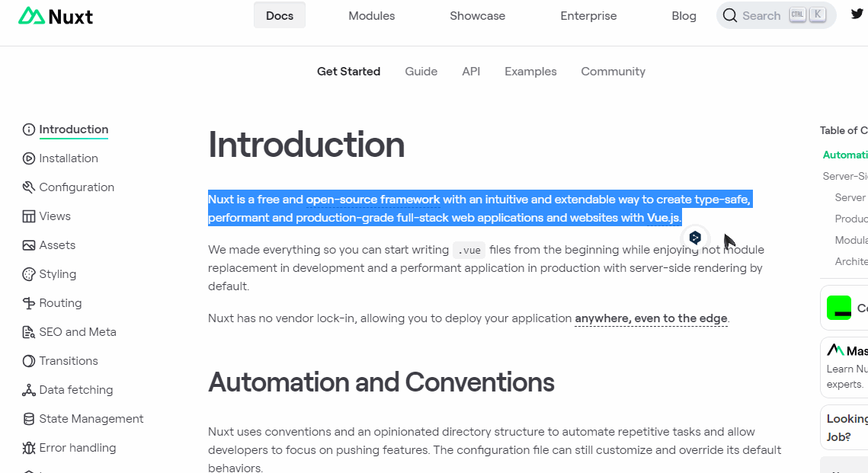The width and height of the screenshot is (868, 473).
Task: Click the Nuxt logo in the header
Action: (x=56, y=16)
